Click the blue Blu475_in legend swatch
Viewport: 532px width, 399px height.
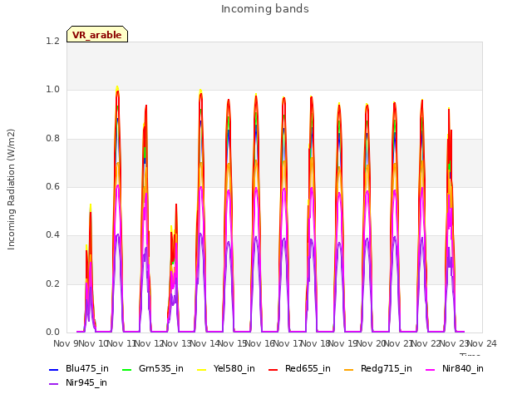pyautogui.click(x=54, y=369)
